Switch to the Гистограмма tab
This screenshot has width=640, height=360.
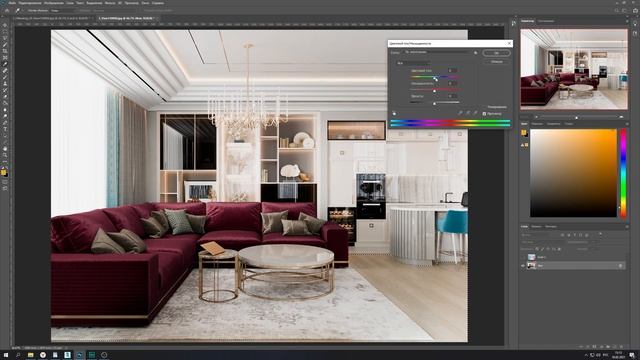point(546,21)
